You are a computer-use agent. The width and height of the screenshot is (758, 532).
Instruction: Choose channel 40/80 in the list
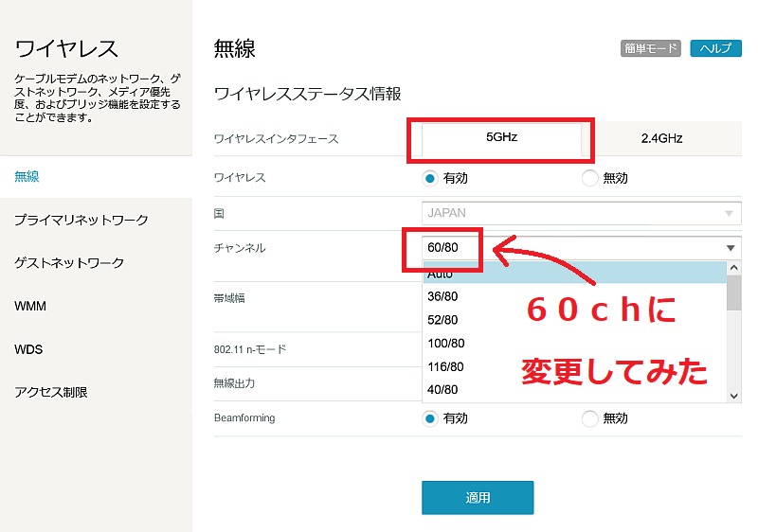click(x=575, y=390)
